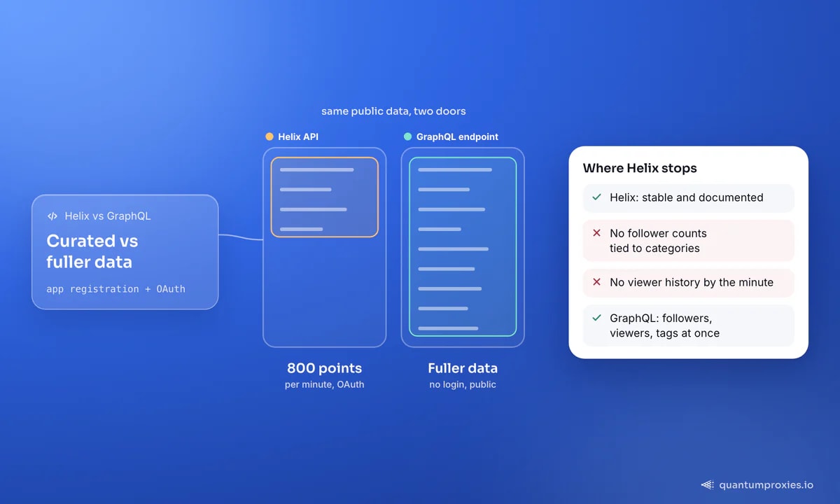Click the red X beside No viewer history
Screen dimensions: 840x504
596,282
